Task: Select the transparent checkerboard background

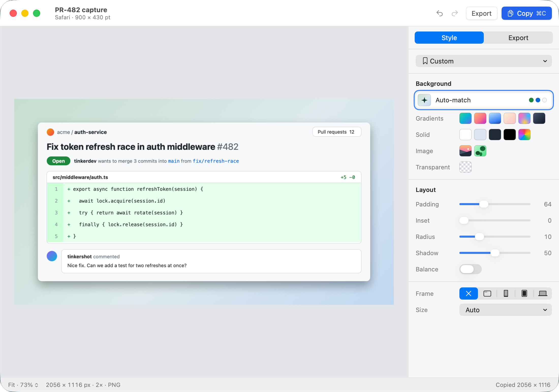Action: point(465,167)
